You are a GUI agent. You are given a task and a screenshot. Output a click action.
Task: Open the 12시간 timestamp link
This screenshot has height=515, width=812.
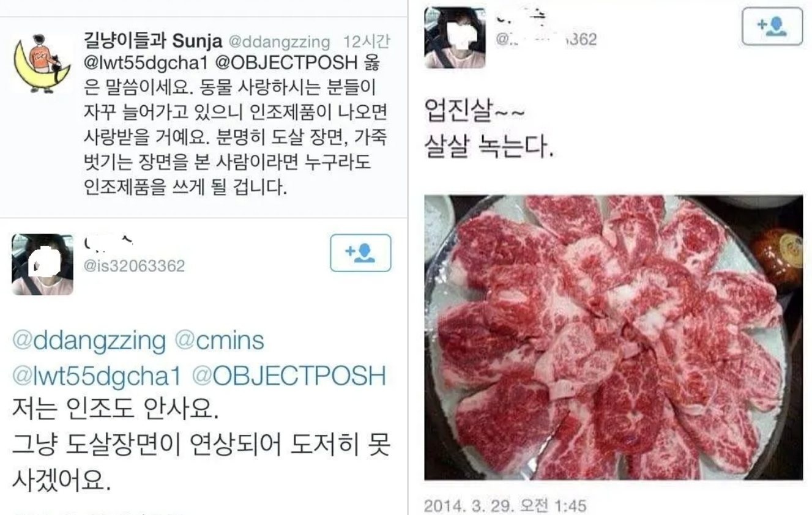click(366, 42)
